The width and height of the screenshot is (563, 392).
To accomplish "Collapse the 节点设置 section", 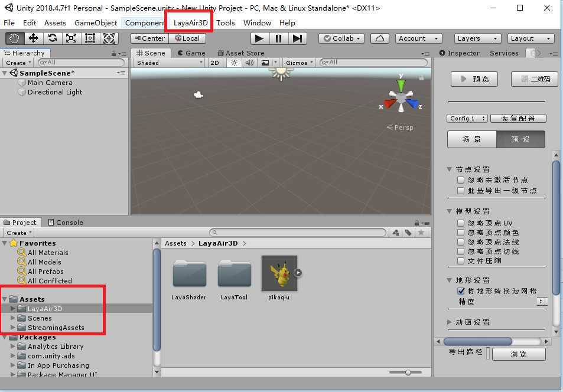I will 449,169.
